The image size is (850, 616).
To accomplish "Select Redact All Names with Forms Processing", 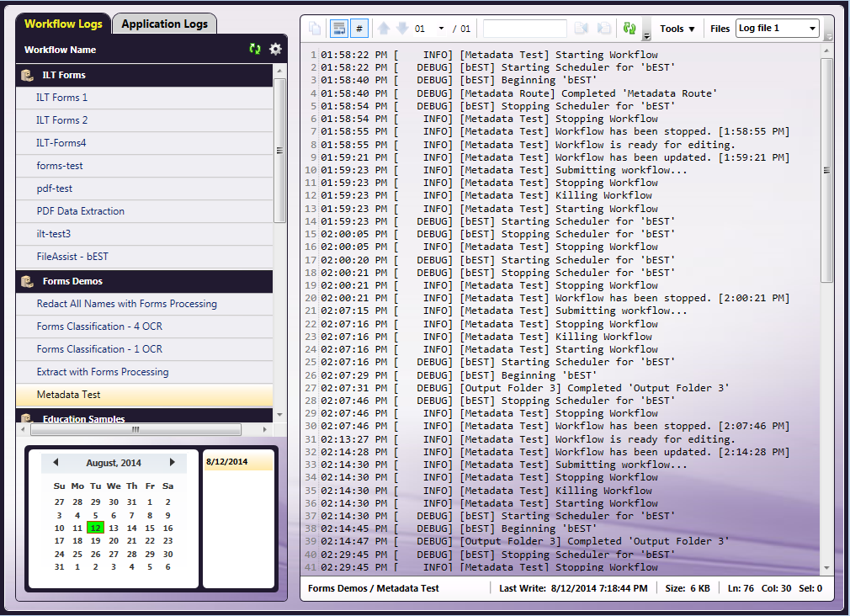I will tap(144, 304).
